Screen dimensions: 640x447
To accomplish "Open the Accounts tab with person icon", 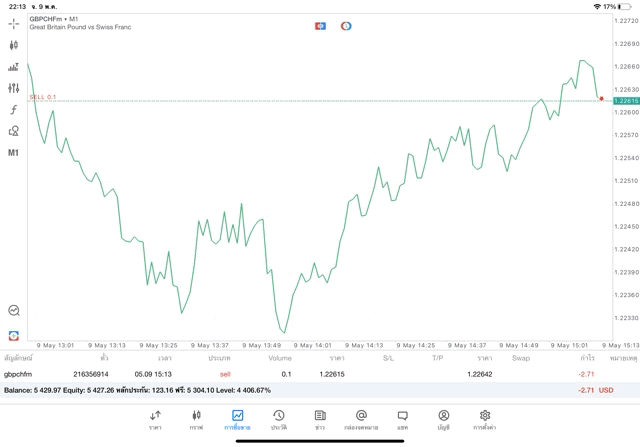I will pyautogui.click(x=444, y=420).
